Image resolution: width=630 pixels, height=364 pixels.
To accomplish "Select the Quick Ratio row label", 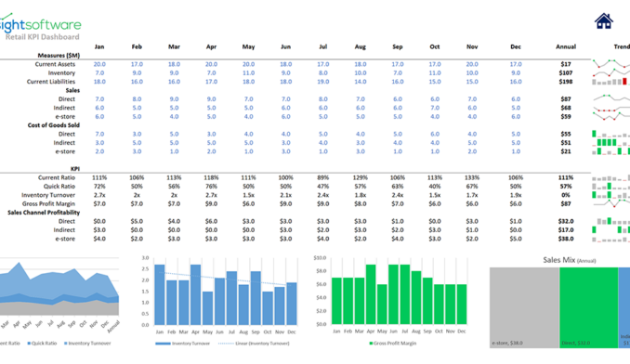I will coord(59,187).
